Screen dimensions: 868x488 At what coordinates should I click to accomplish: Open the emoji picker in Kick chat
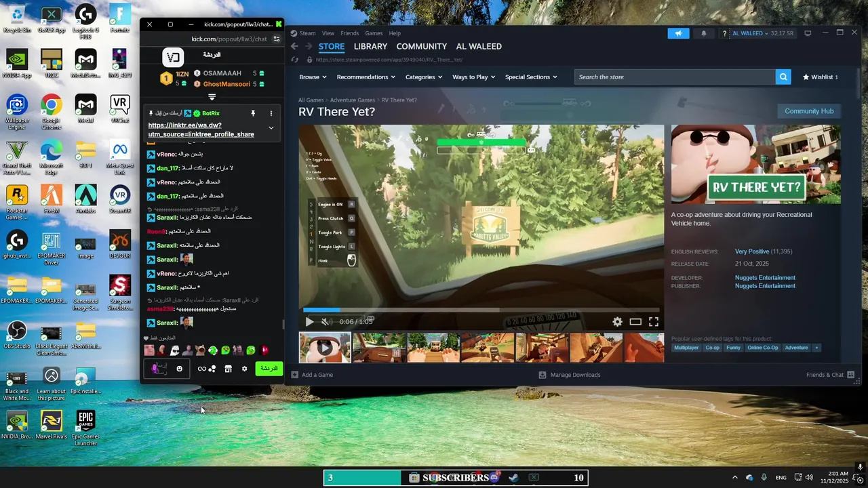pos(179,369)
